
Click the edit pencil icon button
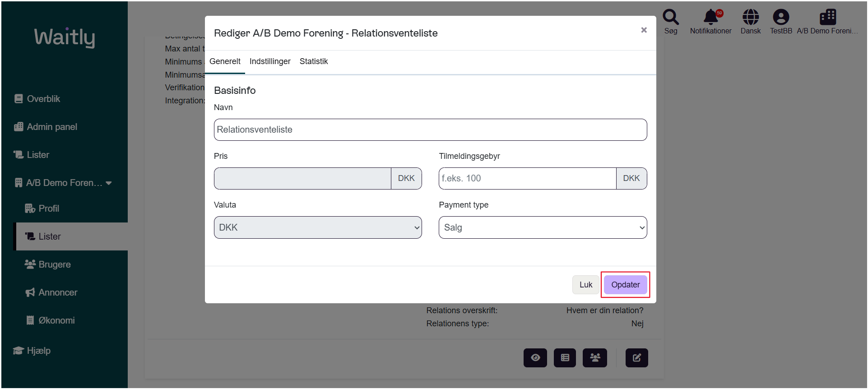637,358
